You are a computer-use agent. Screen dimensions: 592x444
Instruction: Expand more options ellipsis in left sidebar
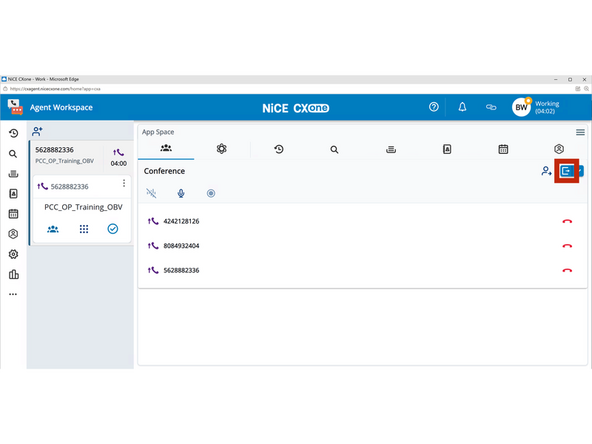click(x=13, y=294)
